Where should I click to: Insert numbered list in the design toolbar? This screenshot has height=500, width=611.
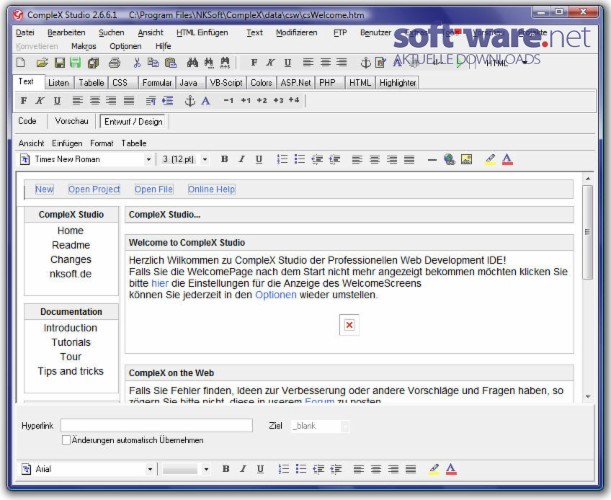coord(282,159)
